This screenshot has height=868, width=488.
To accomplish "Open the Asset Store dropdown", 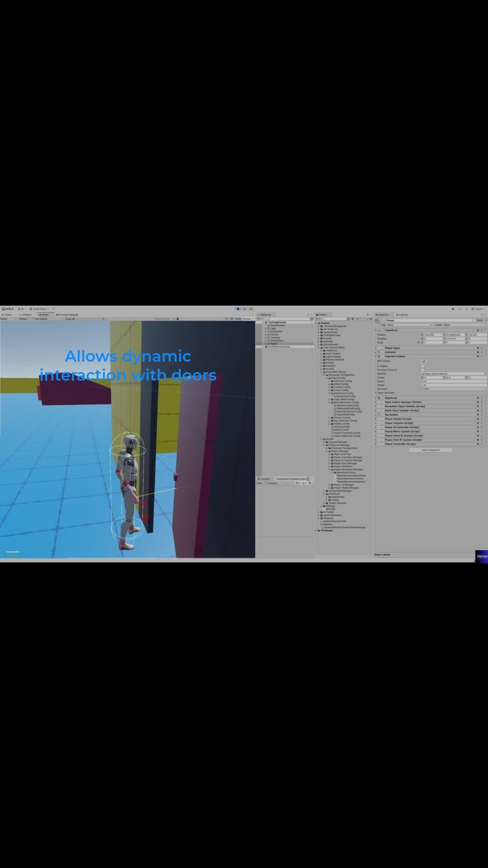I will (x=39, y=309).
